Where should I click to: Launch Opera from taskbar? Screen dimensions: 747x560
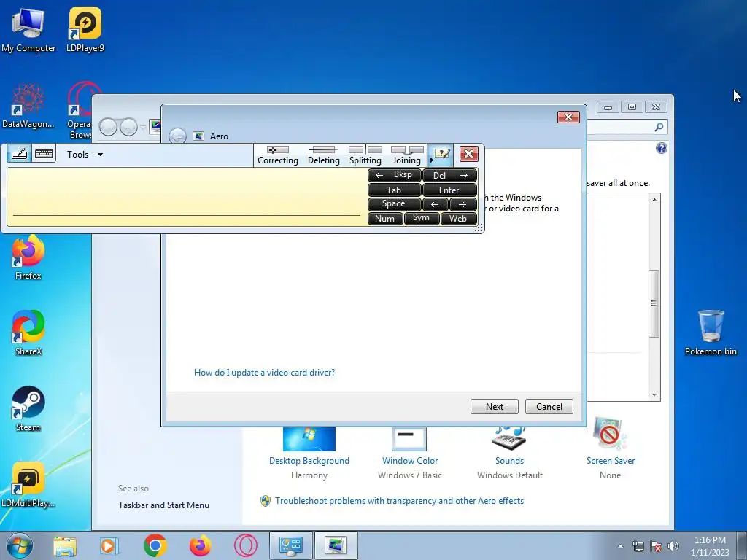[x=245, y=545]
